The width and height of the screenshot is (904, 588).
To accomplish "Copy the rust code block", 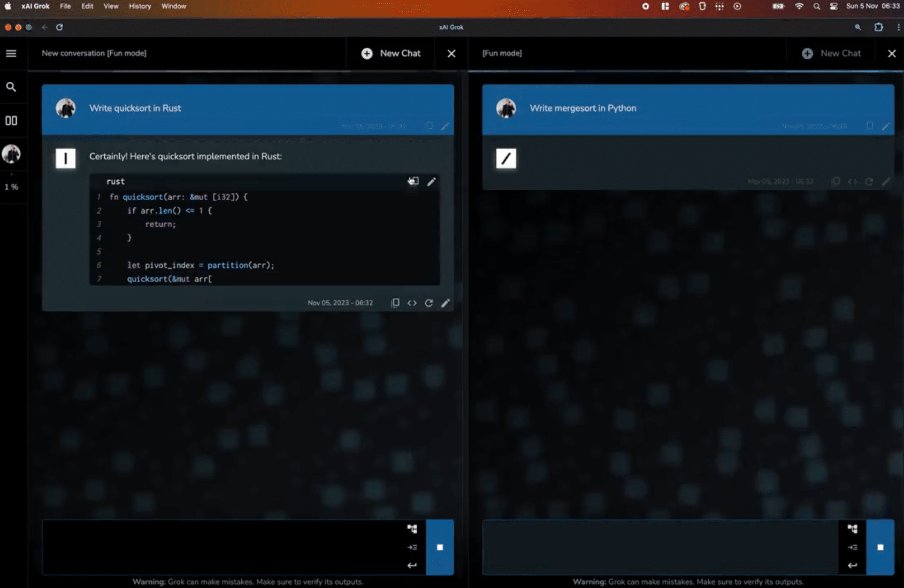I will (x=413, y=181).
